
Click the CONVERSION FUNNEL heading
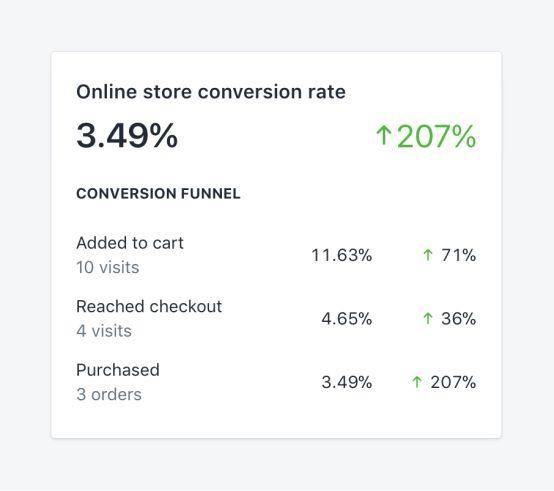pyautogui.click(x=158, y=194)
